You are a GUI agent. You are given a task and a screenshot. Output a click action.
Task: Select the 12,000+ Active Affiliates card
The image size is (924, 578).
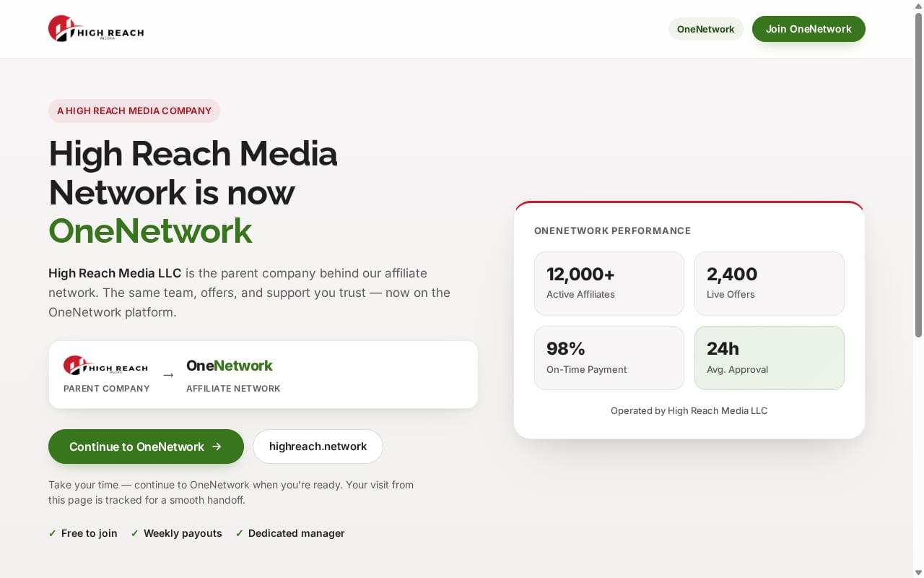tap(609, 283)
